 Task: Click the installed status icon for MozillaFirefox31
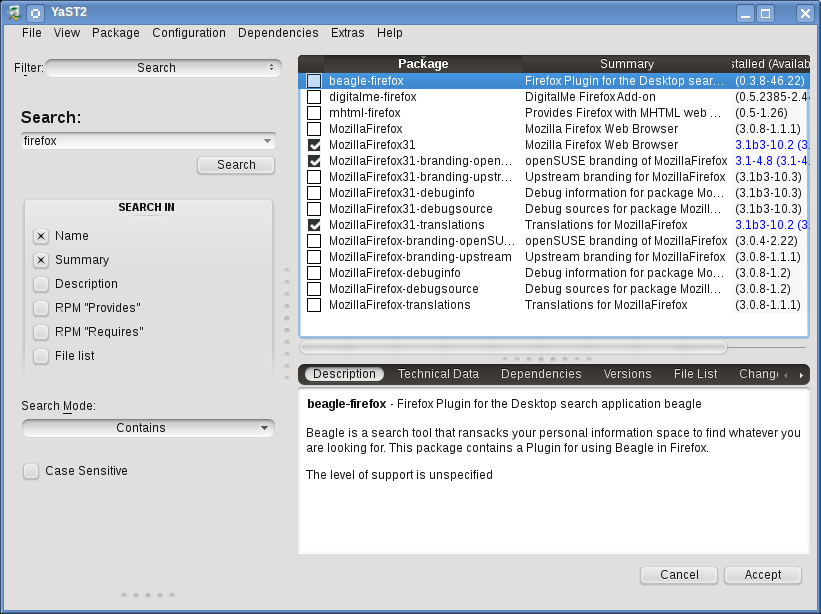pos(314,145)
